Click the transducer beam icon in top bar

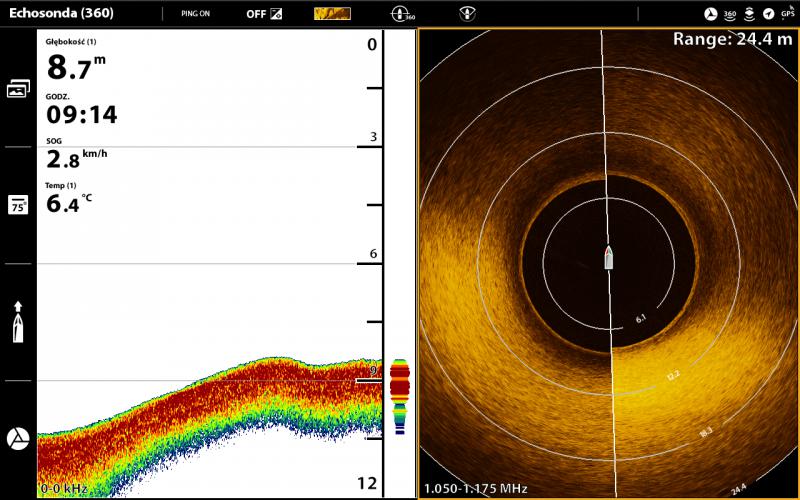466,14
